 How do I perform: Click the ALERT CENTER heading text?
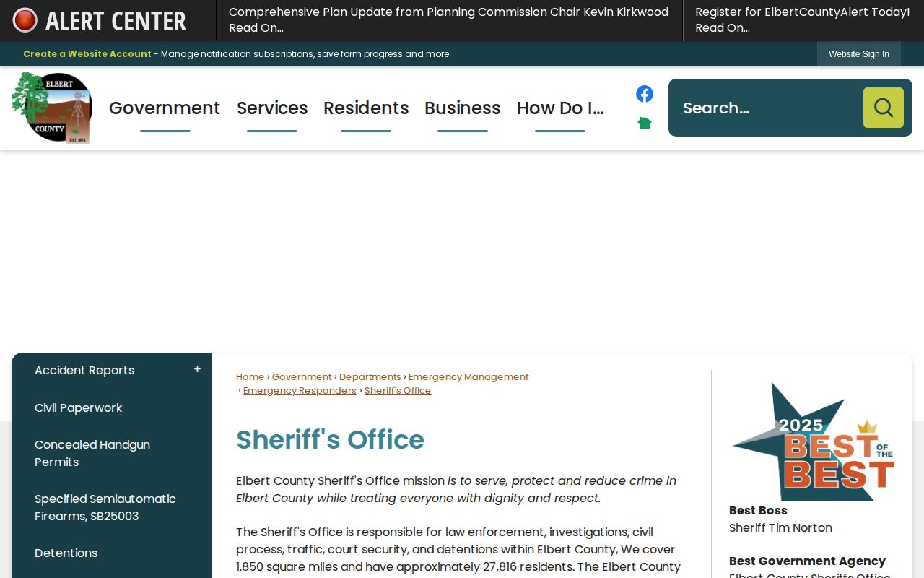pos(115,21)
